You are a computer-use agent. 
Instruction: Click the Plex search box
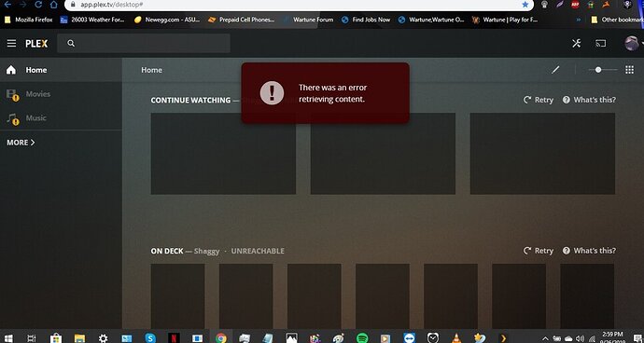pyautogui.click(x=144, y=43)
